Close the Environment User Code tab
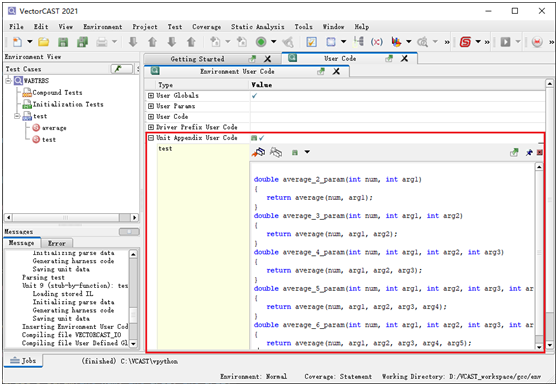558x386 pixels. click(x=336, y=72)
